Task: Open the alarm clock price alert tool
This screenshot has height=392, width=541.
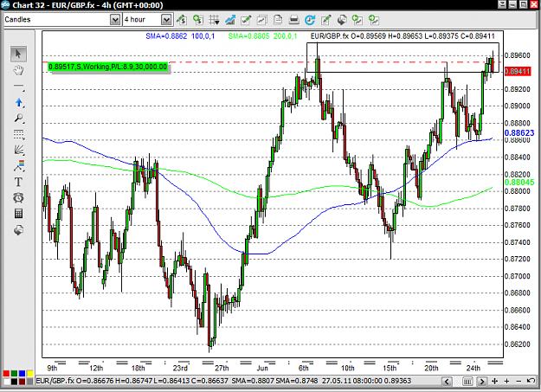Action: tap(18, 197)
